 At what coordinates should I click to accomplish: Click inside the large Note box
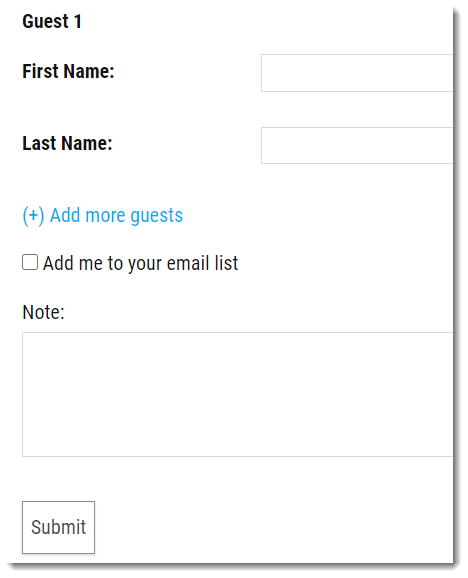coord(238,394)
